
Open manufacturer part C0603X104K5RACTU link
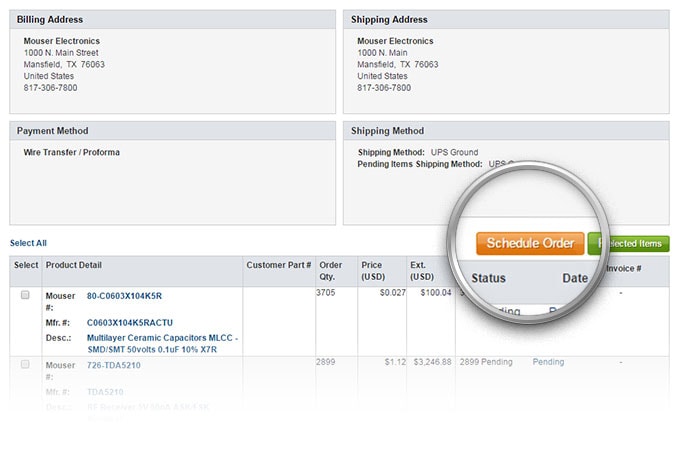tap(130, 323)
